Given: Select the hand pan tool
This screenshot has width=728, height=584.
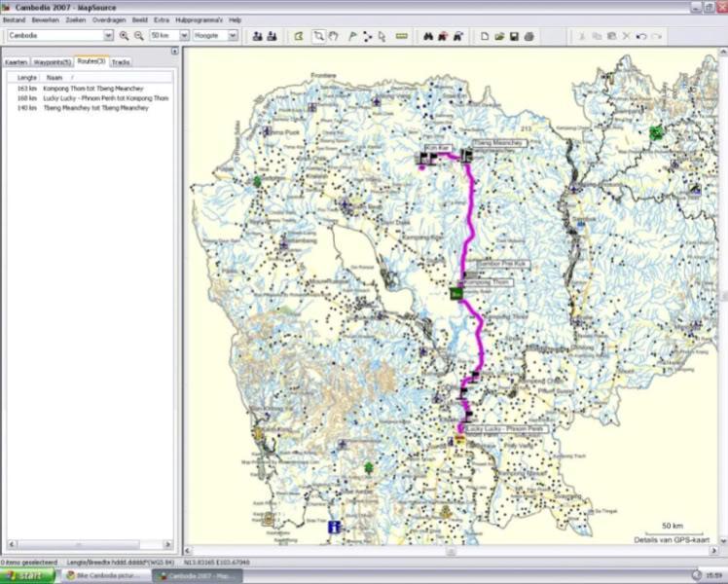Looking at the screenshot, I should 334,36.
